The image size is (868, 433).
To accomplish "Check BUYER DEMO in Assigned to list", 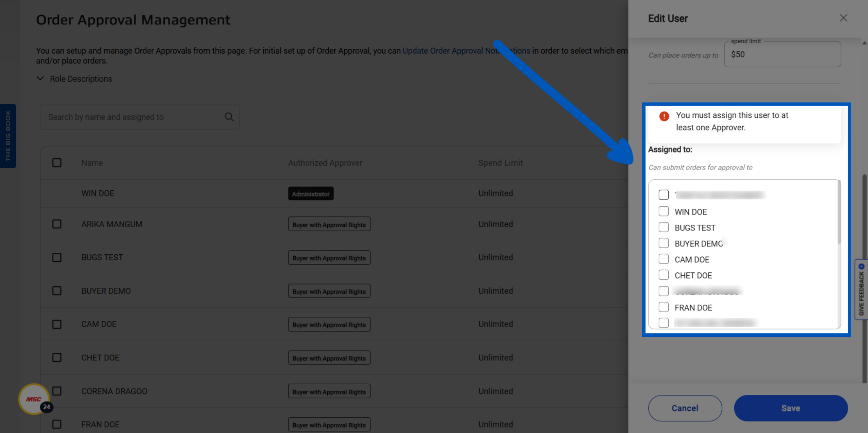I will (x=663, y=243).
